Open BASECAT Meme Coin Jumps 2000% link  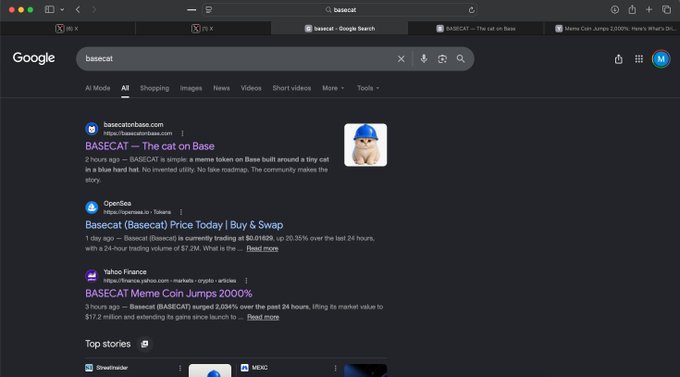[x=169, y=293]
